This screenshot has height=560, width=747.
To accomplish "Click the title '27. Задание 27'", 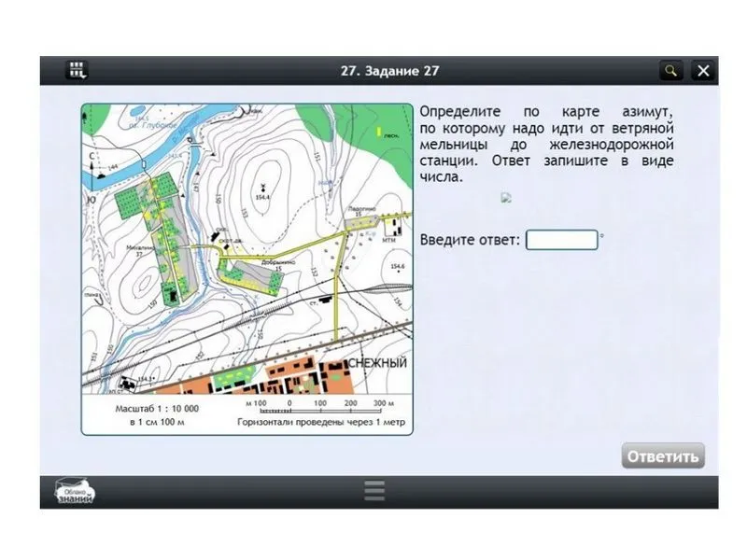I will coord(390,71).
